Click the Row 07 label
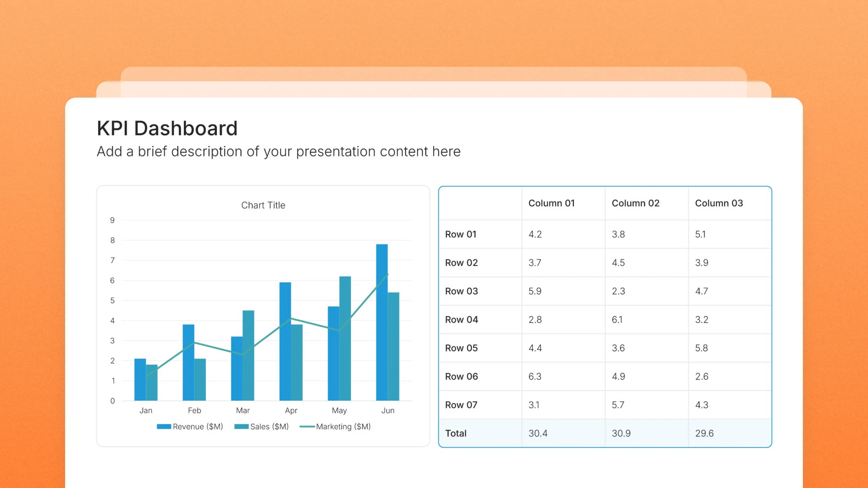 pyautogui.click(x=461, y=405)
